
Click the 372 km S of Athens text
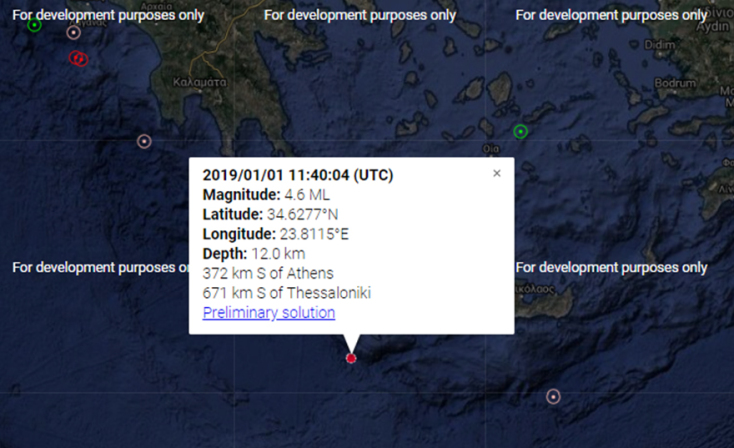(x=268, y=273)
